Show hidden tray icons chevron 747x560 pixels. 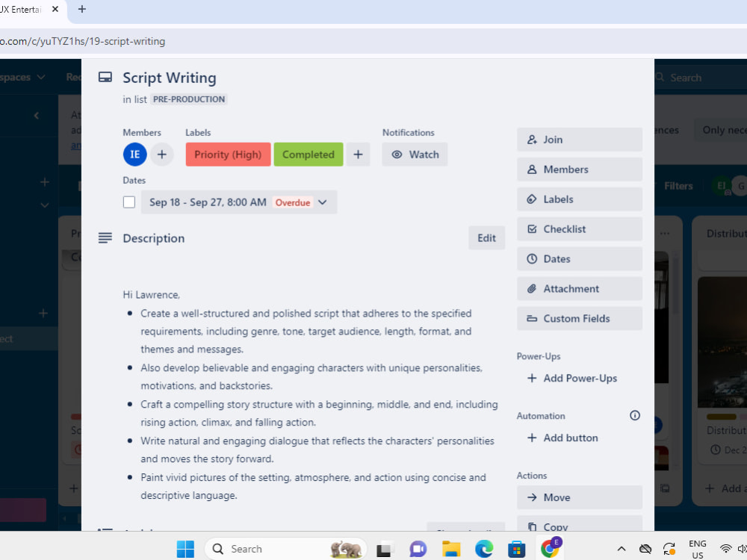click(x=622, y=549)
